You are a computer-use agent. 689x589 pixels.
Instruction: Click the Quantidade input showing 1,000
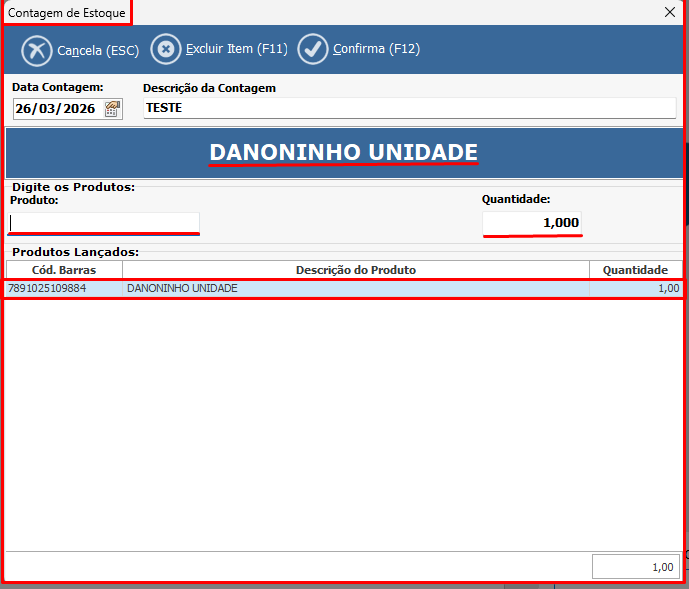[x=532, y=222]
